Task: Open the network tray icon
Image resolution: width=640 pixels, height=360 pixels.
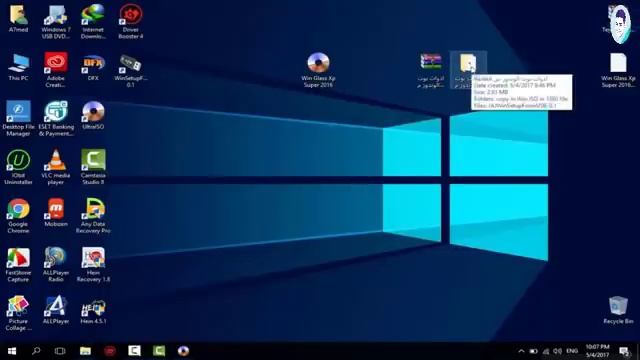Action: click(546, 351)
